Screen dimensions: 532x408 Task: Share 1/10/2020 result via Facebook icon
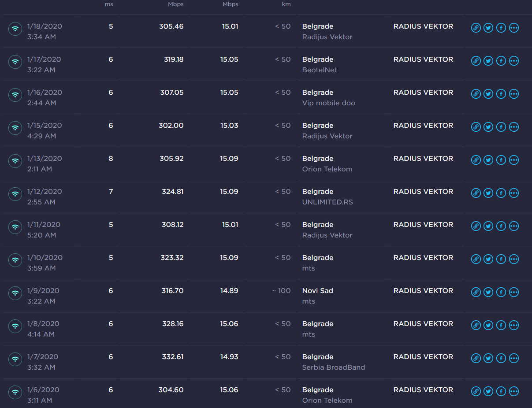tap(501, 259)
